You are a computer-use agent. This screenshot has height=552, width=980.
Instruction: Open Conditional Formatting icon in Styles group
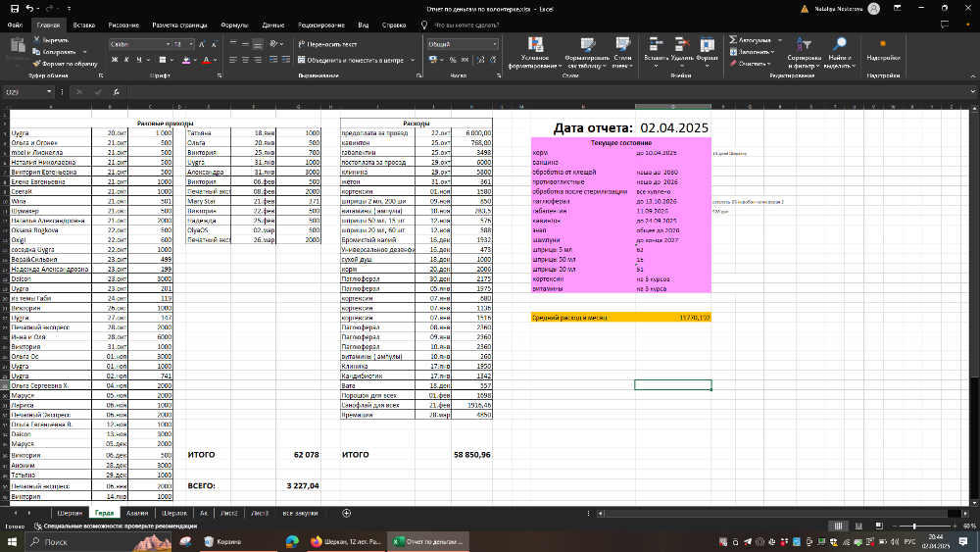coord(535,43)
